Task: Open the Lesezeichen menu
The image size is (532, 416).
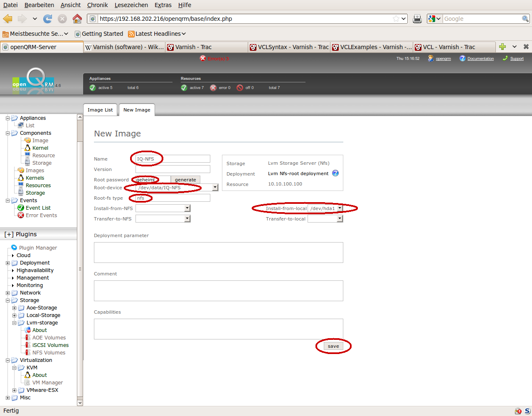Action: [131, 5]
